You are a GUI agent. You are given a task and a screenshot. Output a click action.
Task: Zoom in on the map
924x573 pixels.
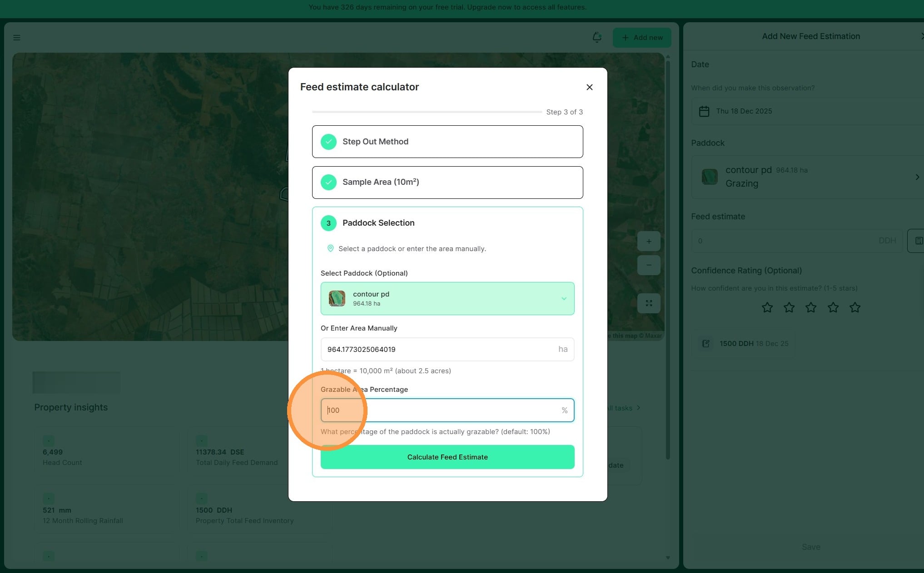649,242
